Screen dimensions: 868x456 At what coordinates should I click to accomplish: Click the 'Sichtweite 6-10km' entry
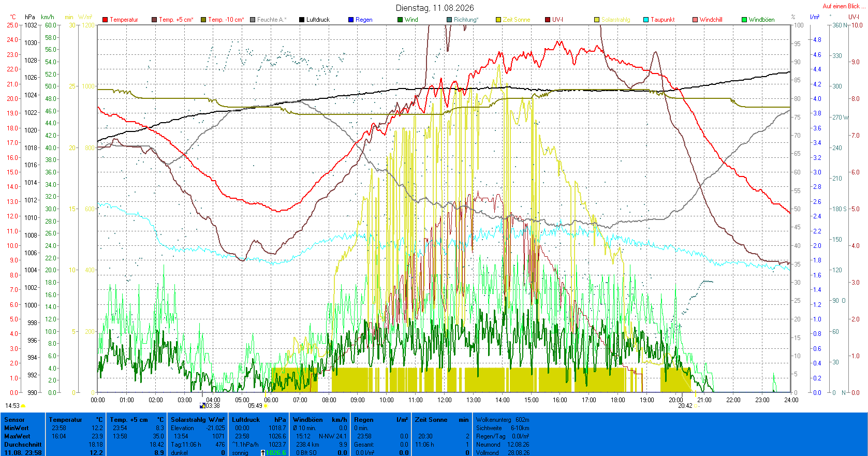pyautogui.click(x=503, y=428)
